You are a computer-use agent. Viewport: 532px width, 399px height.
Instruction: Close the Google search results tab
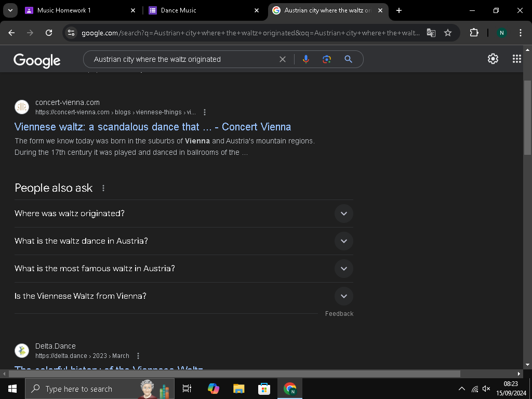[380, 10]
